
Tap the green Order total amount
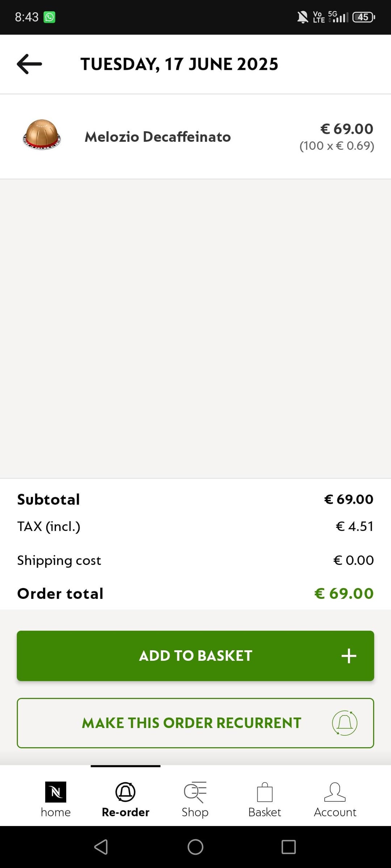tap(344, 593)
